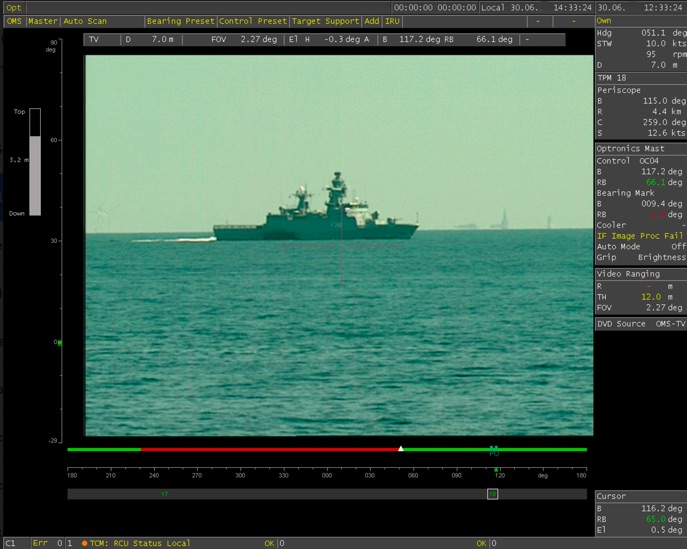Click the crosshair reticle on video
Screen dimensions: 687x549
341,246
